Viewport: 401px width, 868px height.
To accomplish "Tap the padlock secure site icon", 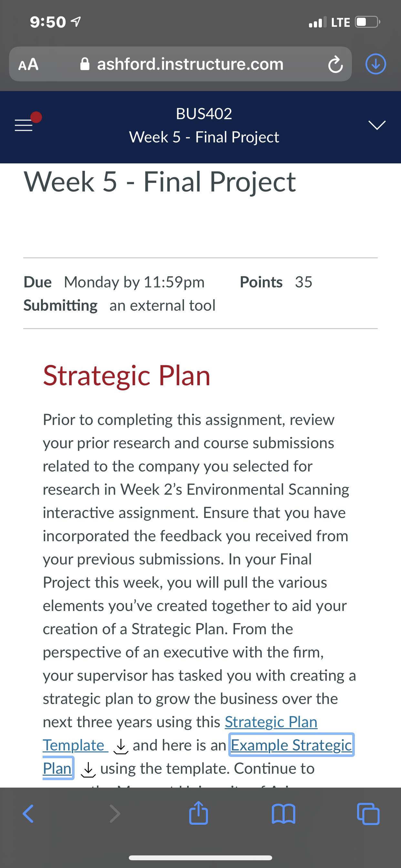I will [x=85, y=64].
